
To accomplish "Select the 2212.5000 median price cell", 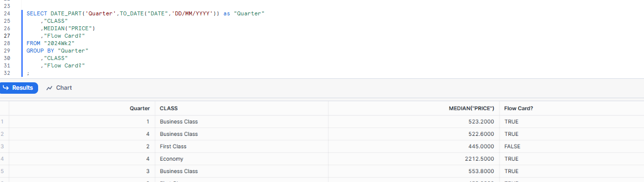I will point(481,159).
